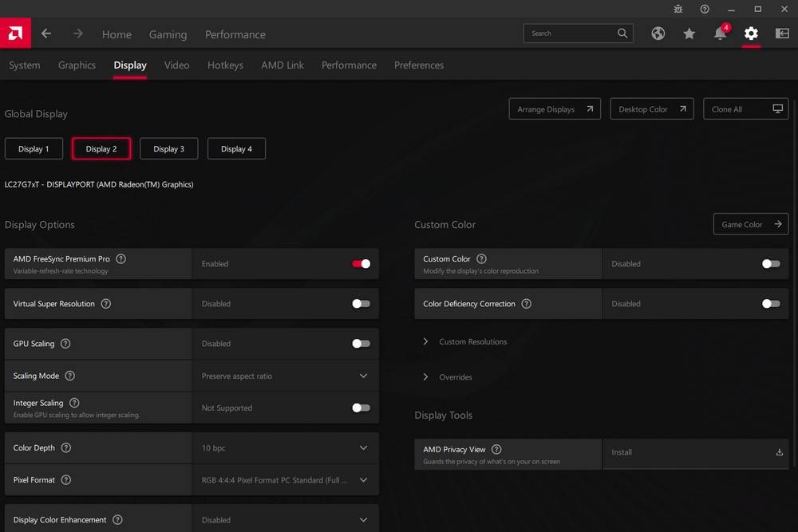Switch to Preferences tab
The height and width of the screenshot is (532, 798).
(x=419, y=65)
